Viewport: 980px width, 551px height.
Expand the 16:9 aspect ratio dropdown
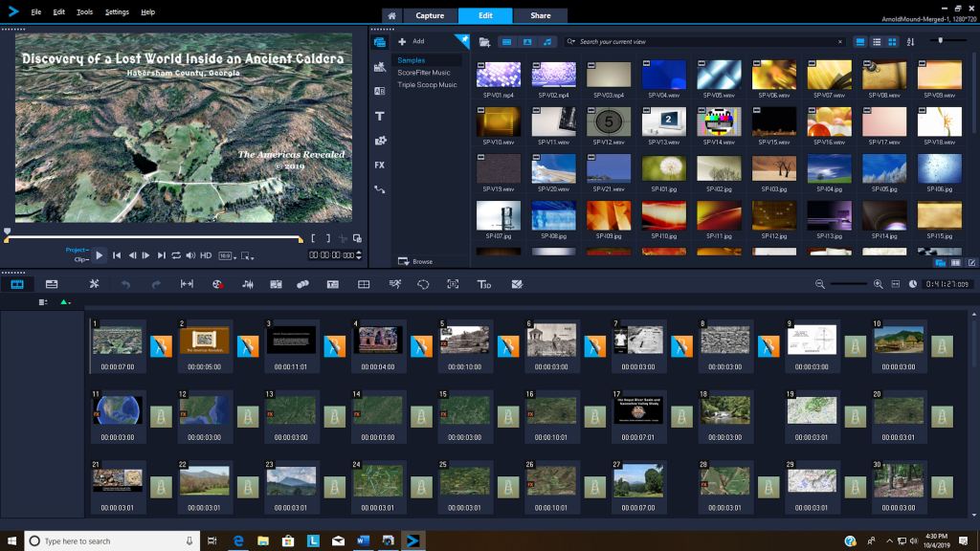(x=227, y=255)
